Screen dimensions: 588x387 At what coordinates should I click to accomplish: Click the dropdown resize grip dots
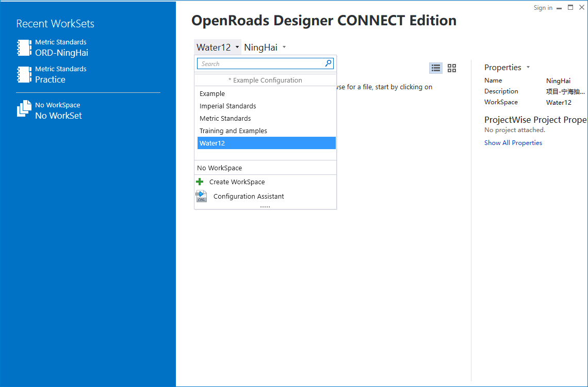(265, 207)
